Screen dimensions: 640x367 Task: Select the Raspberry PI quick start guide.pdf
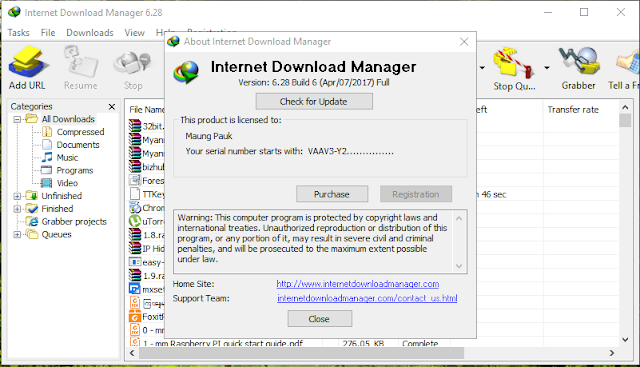(223, 343)
